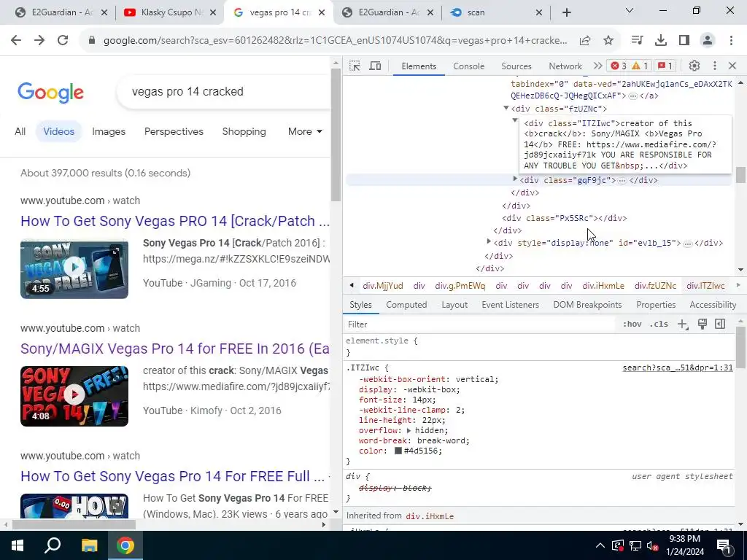The image size is (747, 560).
Task: Open File Explorer from the taskbar
Action: pos(88,545)
